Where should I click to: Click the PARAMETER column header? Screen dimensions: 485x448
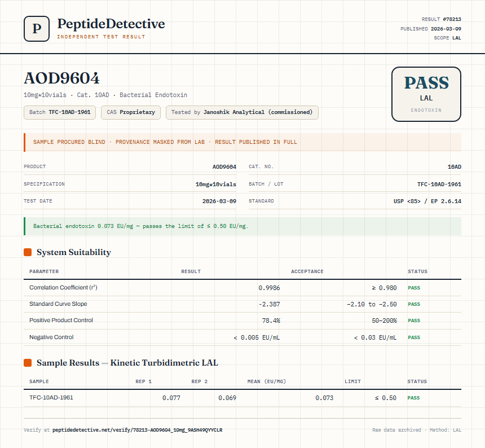(44, 271)
